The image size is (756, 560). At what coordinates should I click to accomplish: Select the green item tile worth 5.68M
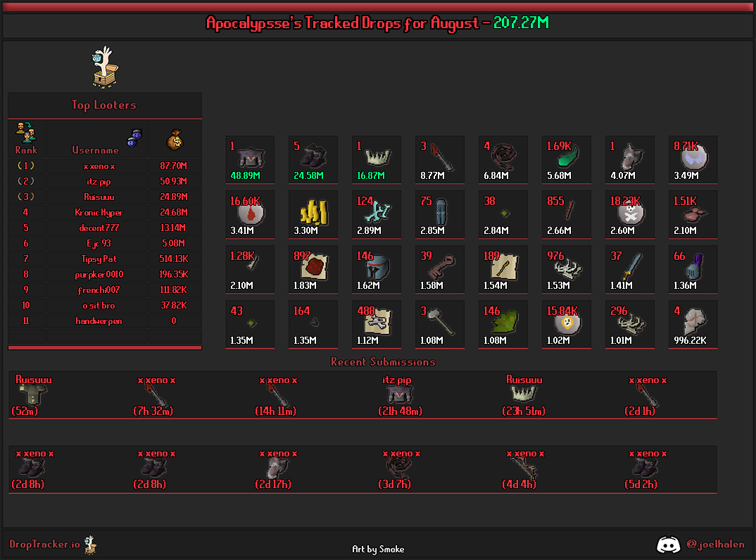566,160
